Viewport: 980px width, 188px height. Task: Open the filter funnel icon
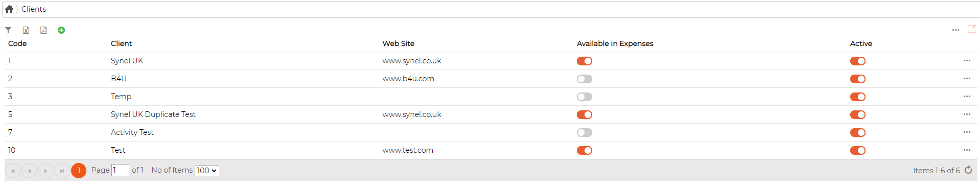click(8, 30)
